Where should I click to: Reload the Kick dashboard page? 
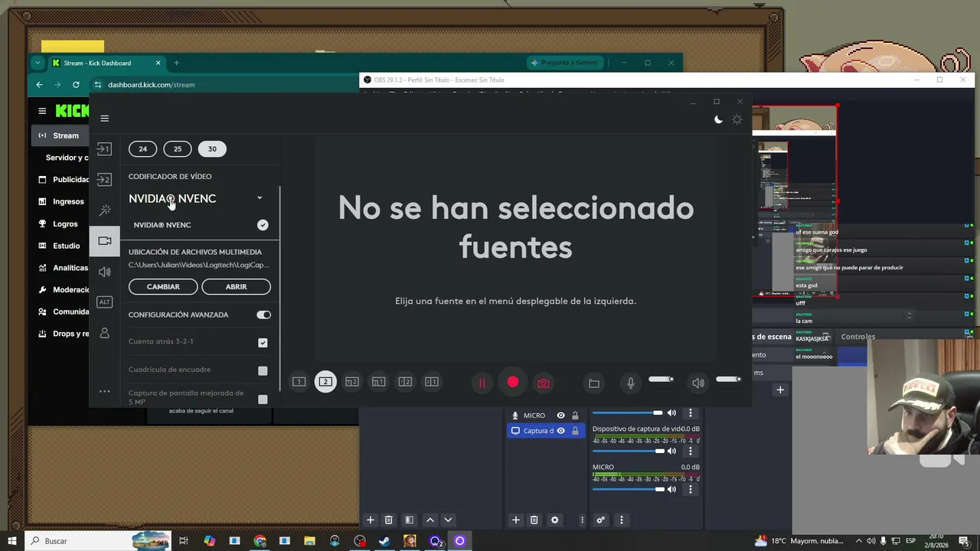point(76,85)
